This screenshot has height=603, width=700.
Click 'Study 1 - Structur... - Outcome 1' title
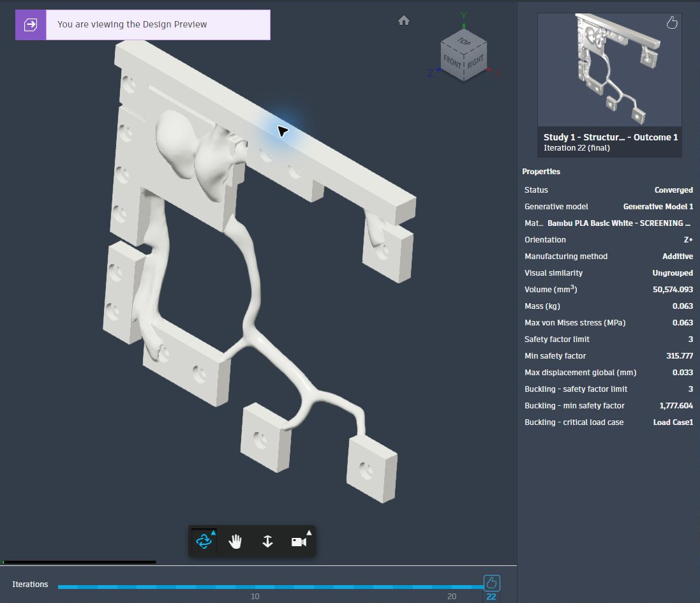(610, 137)
